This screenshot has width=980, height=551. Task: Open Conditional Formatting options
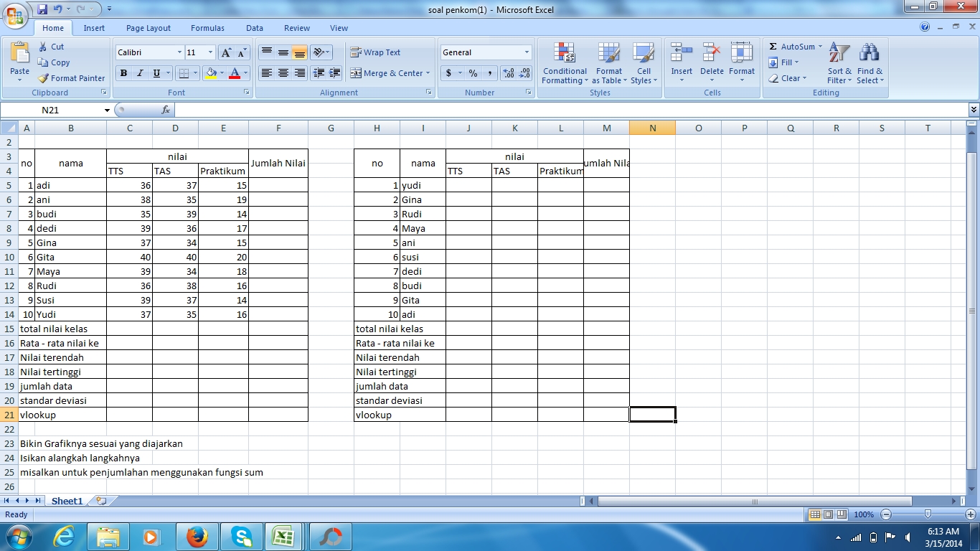pyautogui.click(x=564, y=63)
